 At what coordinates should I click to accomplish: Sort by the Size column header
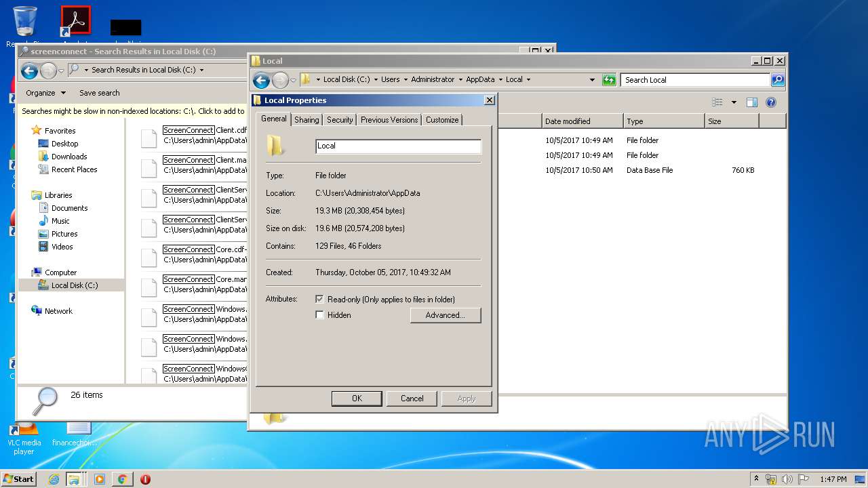[x=732, y=121]
